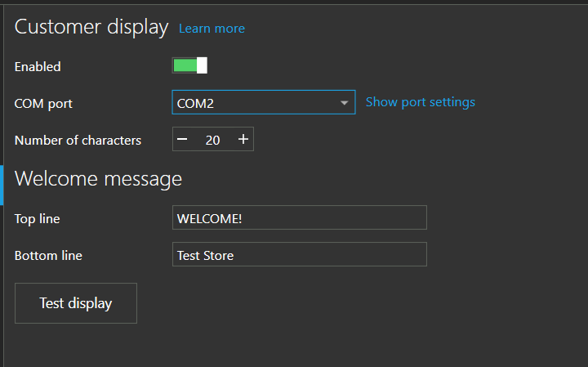Click into the Bottom line text field
The image size is (588, 367).
tap(299, 255)
